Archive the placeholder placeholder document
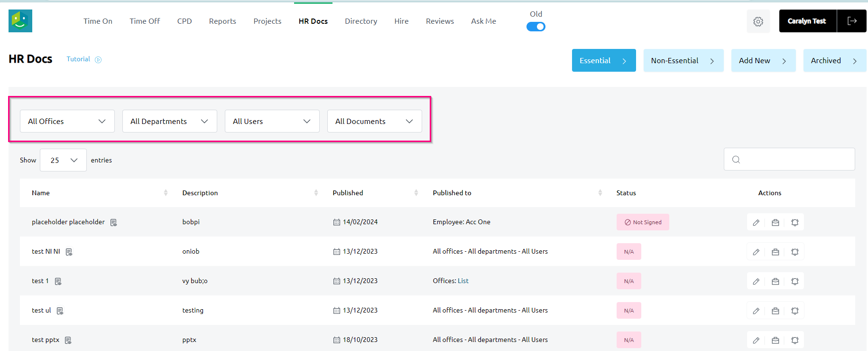 pyautogui.click(x=776, y=222)
